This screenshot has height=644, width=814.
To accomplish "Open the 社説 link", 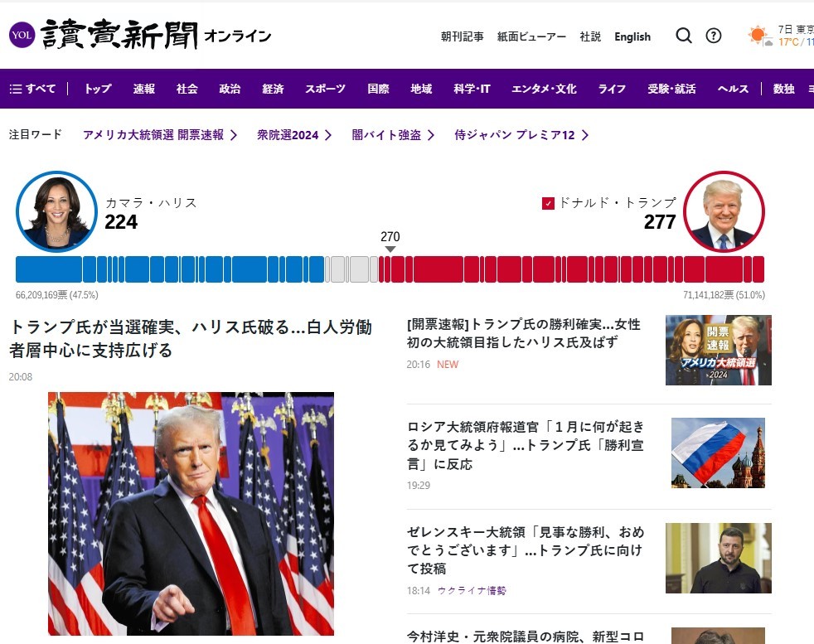I will 590,36.
